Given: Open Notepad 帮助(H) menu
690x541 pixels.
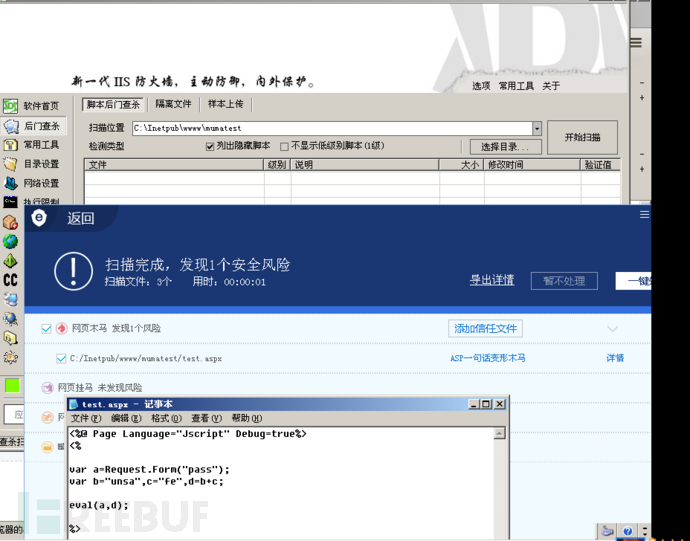Looking at the screenshot, I should 246,418.
